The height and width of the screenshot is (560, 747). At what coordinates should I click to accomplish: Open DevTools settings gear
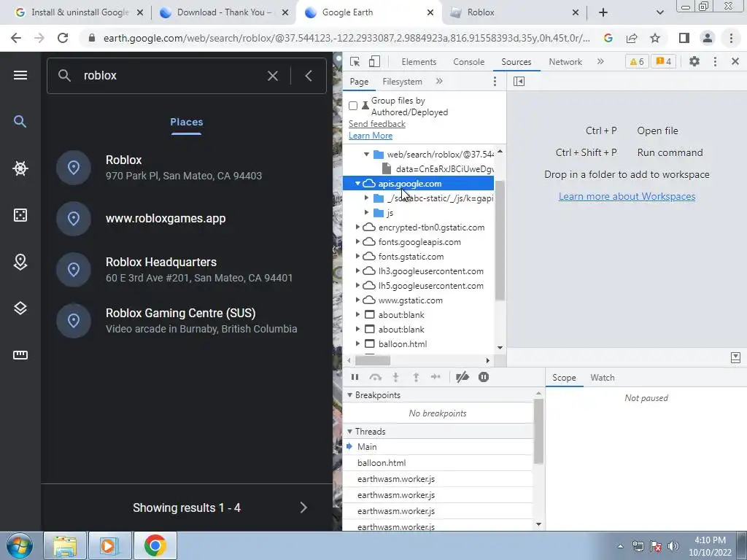point(694,61)
